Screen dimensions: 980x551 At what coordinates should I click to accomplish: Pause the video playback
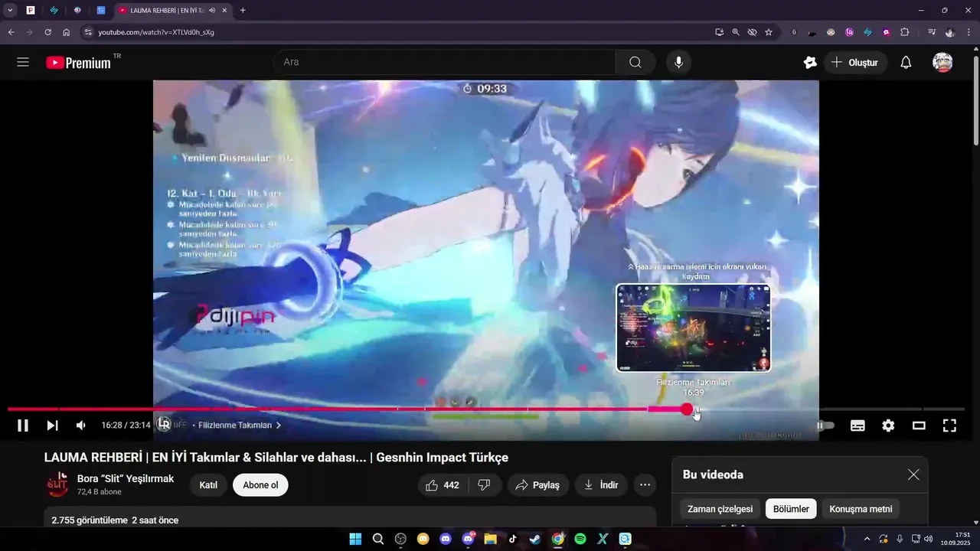[23, 425]
